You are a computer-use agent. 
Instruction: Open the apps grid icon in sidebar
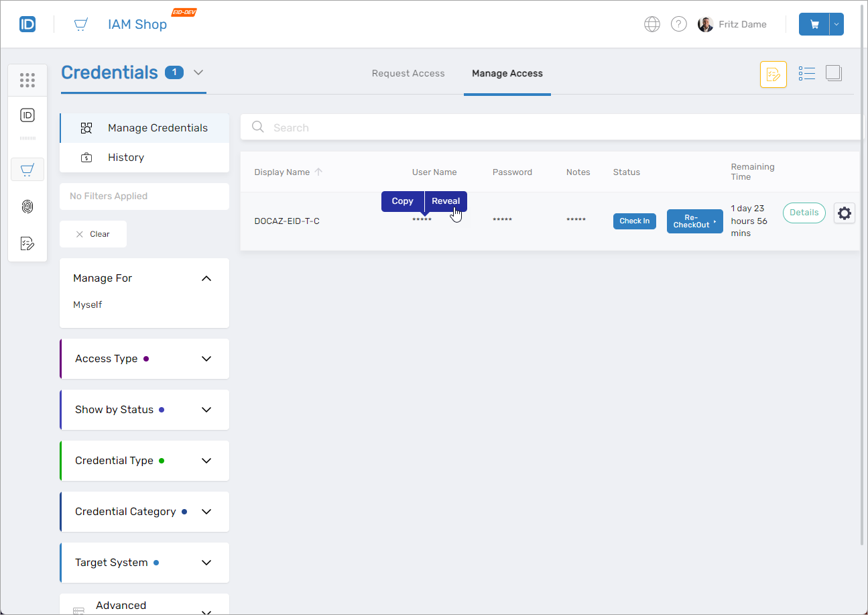point(27,80)
